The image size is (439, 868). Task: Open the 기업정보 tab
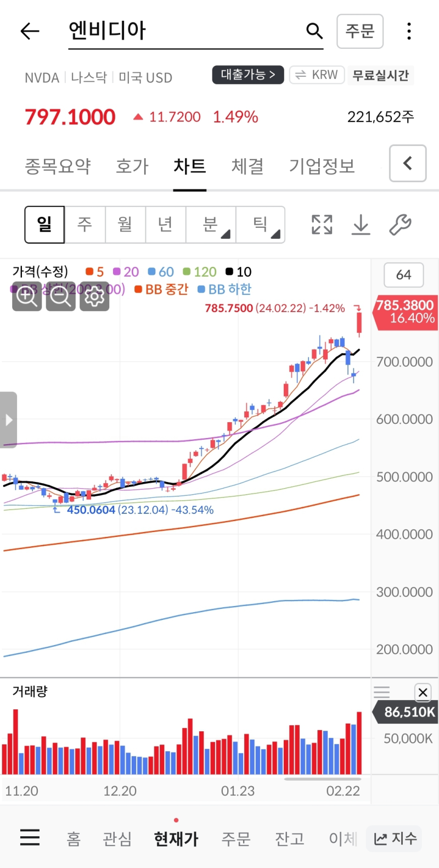tap(322, 166)
